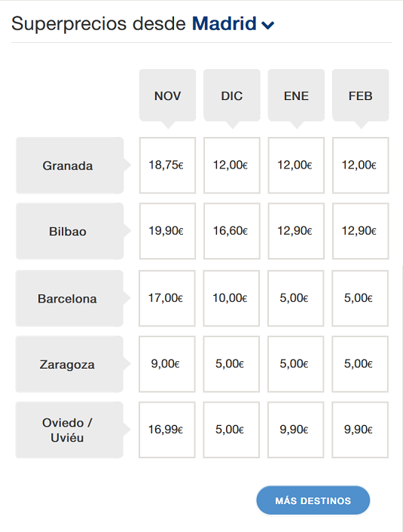Select Oviedo November price 16,99€
Screen dimensions: 403x532
tap(167, 430)
